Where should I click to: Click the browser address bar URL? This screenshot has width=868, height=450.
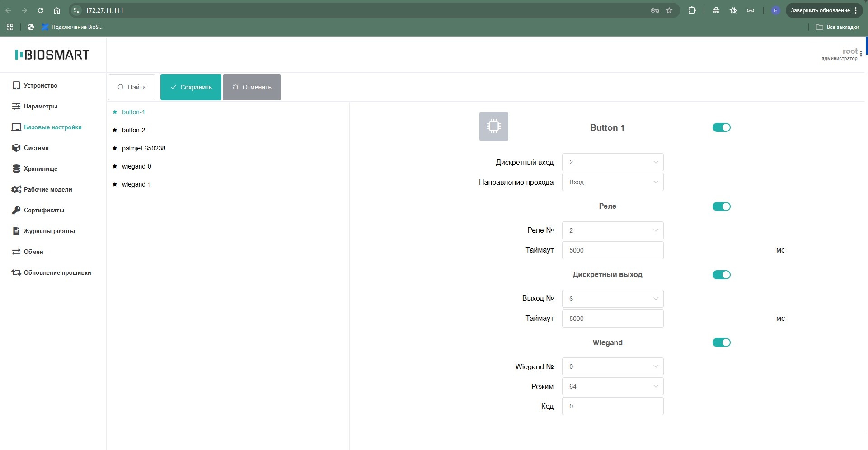[104, 10]
